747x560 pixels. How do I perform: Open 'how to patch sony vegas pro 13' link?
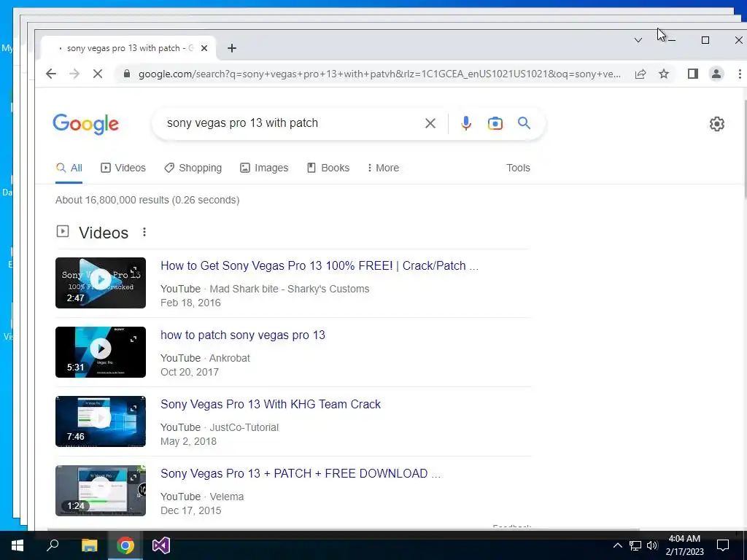(242, 335)
